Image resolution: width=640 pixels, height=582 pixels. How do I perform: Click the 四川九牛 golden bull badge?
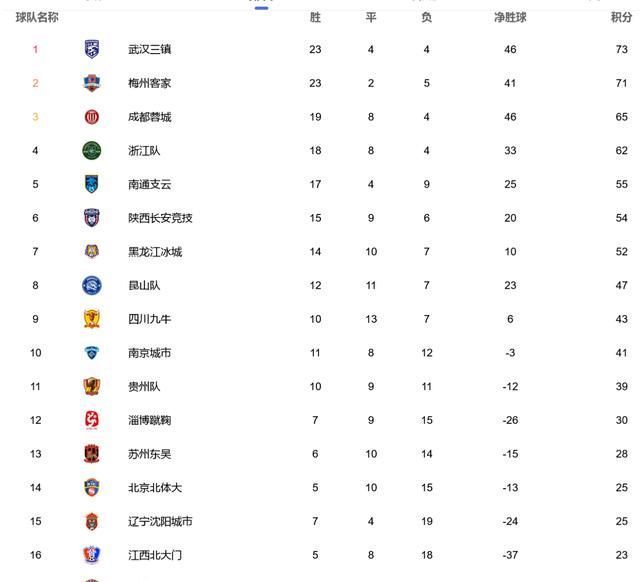coord(92,319)
